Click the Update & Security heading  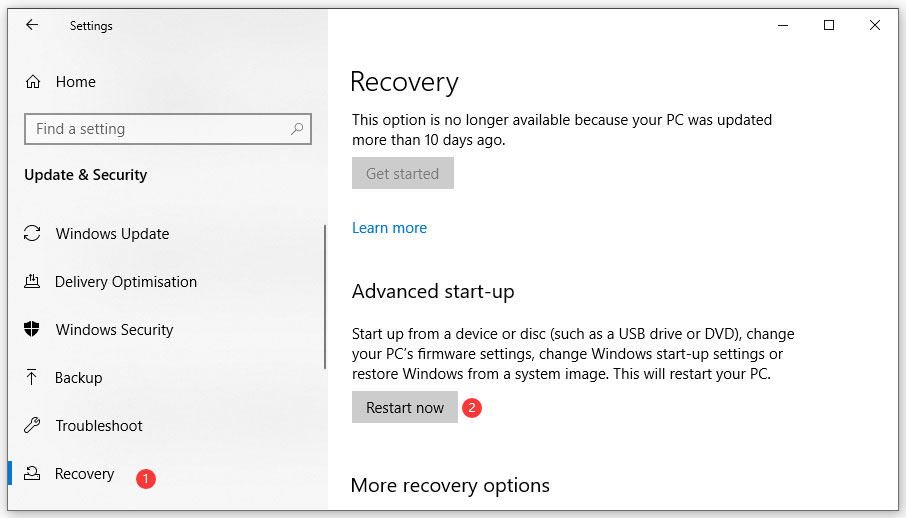click(86, 175)
